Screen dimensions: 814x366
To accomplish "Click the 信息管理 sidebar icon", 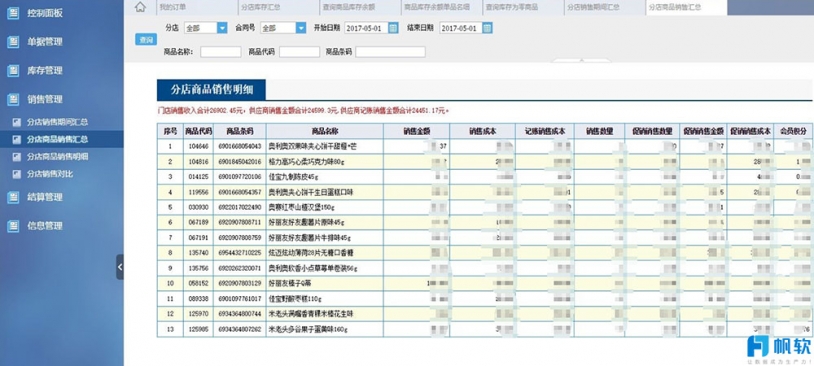I will (x=13, y=226).
